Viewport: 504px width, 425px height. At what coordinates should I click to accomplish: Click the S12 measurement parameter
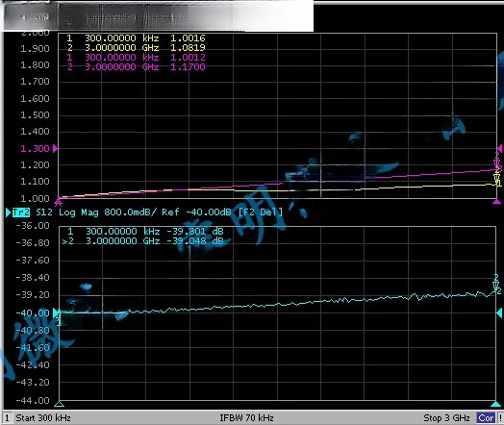44,212
